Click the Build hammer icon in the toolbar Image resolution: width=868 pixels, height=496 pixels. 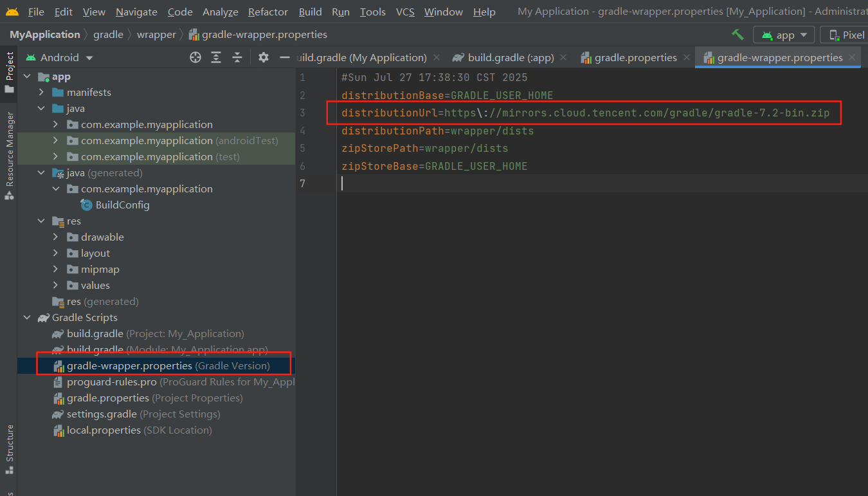click(737, 35)
